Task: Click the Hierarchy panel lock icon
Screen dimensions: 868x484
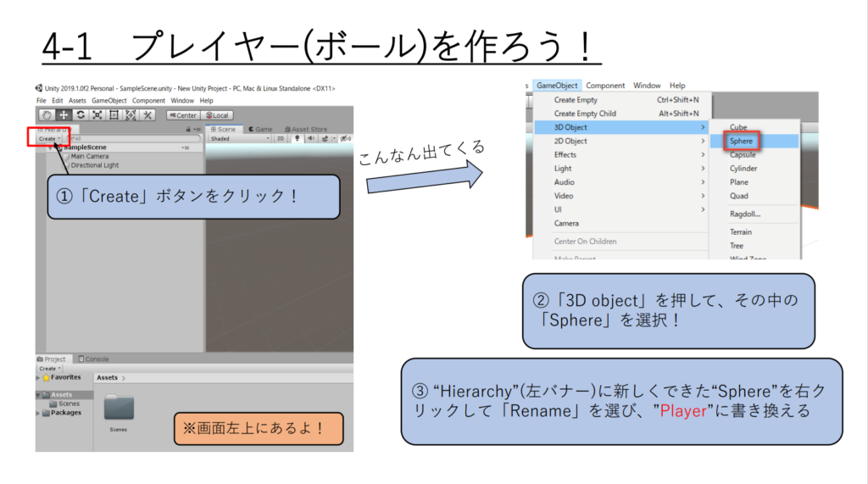Action: pyautogui.click(x=188, y=130)
